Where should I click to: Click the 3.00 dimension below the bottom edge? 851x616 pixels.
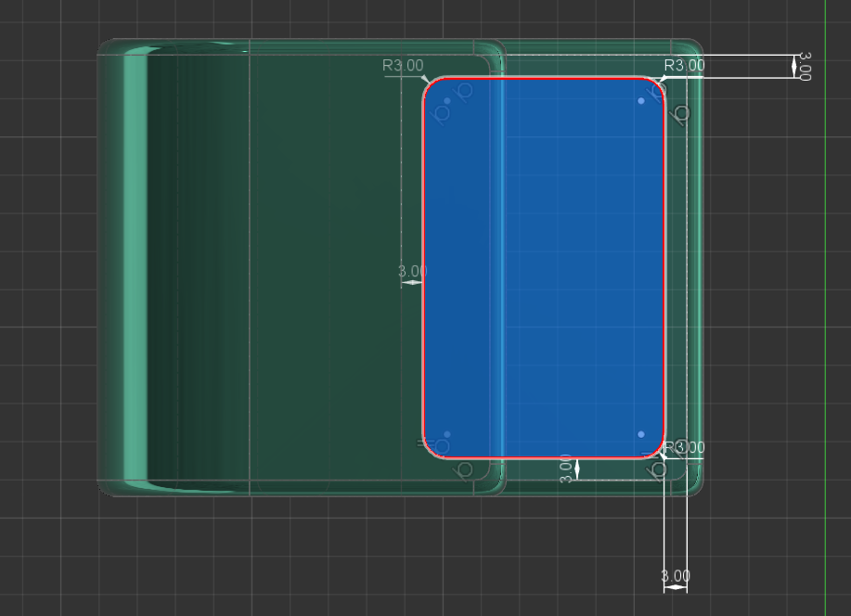click(565, 468)
